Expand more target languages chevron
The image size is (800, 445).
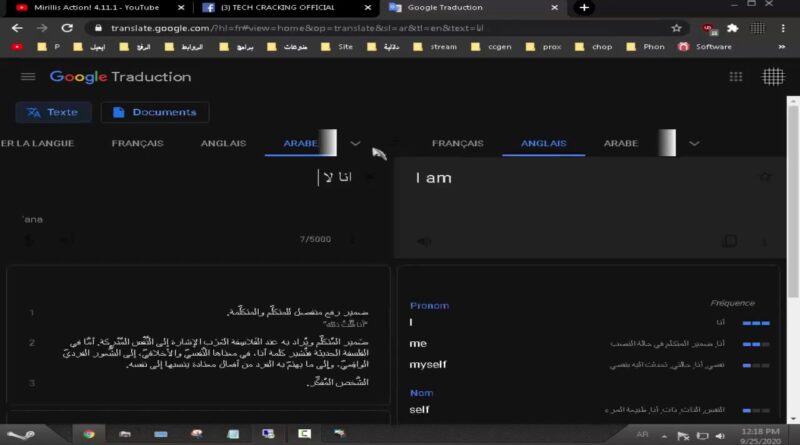point(694,143)
